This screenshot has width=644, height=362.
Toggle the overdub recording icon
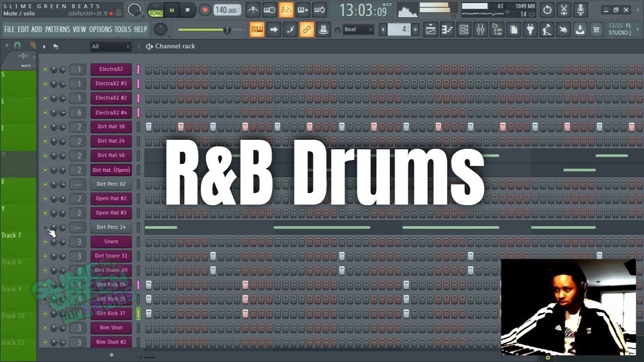[x=302, y=10]
